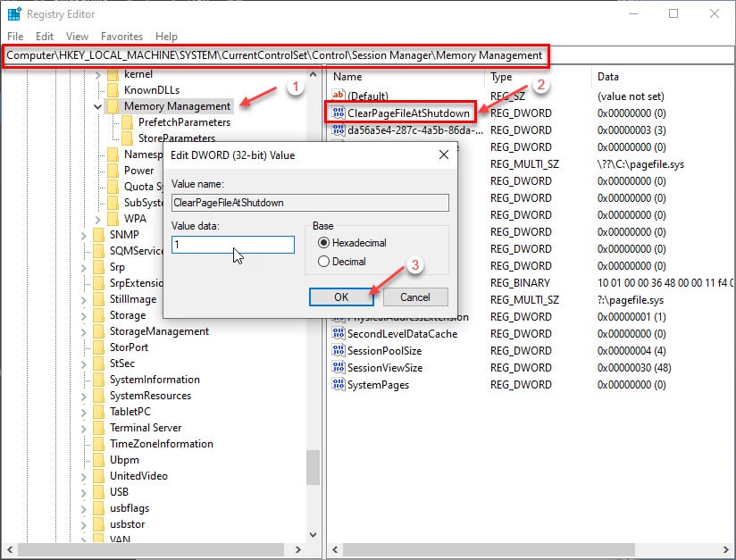Click the Storage folder icon
Screen dimensions: 736x560
tap(98, 315)
